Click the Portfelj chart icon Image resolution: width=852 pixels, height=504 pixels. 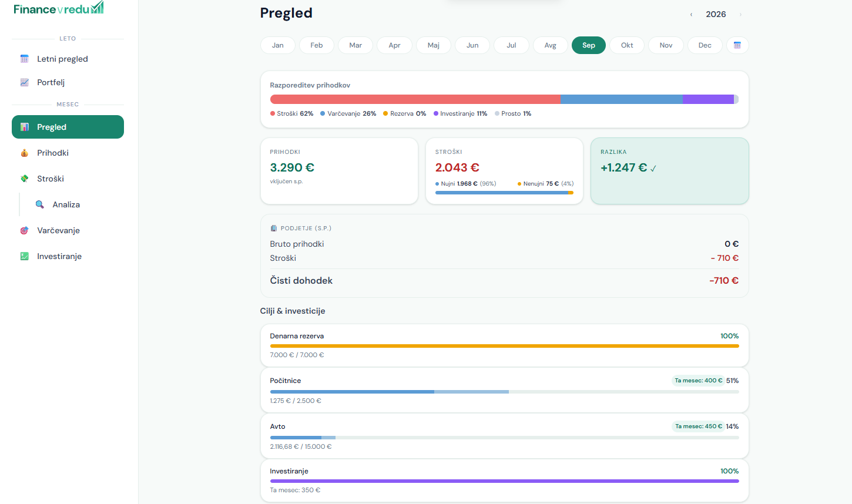tap(25, 82)
